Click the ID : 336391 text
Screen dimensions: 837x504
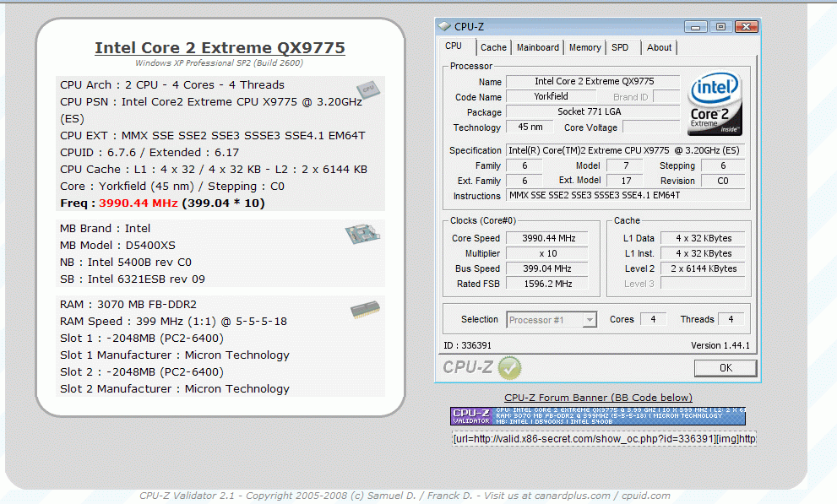pyautogui.click(x=467, y=345)
